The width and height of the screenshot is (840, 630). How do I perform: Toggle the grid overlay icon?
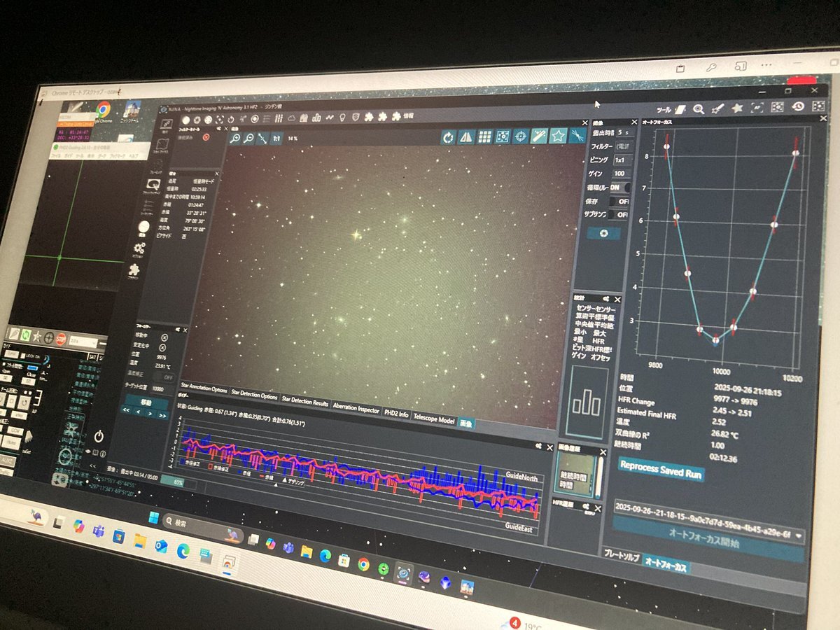484,137
